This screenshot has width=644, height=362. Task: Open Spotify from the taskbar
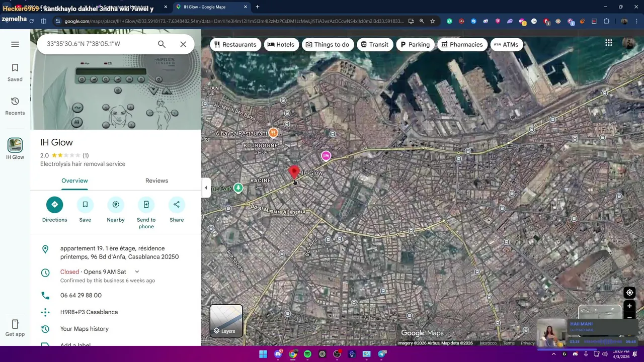pos(307,354)
